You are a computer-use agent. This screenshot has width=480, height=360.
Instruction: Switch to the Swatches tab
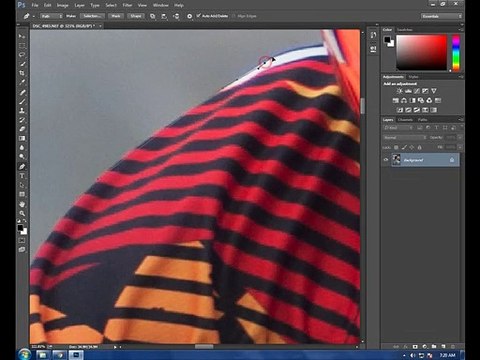click(405, 30)
